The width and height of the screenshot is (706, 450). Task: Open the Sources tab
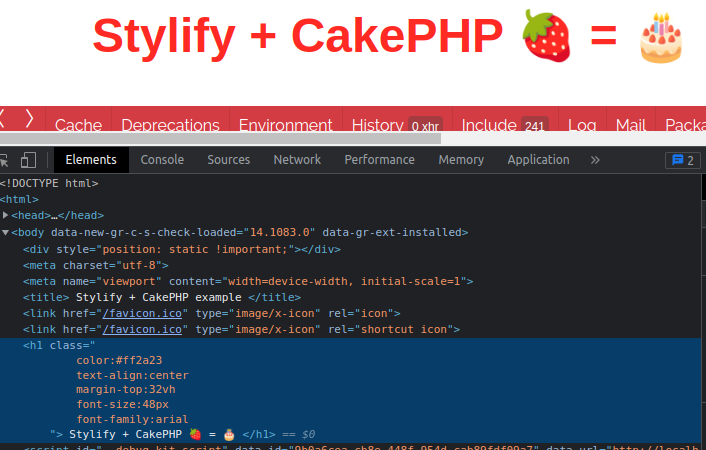coord(229,160)
